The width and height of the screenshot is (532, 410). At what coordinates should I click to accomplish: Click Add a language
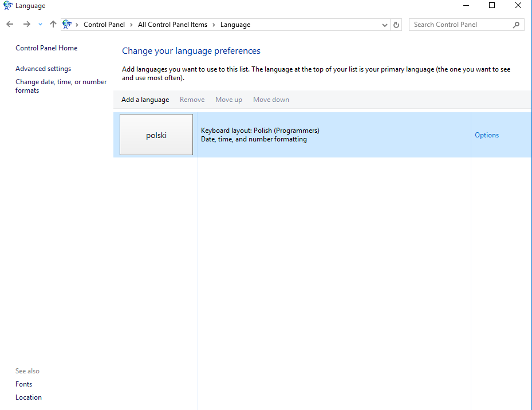[x=145, y=100]
